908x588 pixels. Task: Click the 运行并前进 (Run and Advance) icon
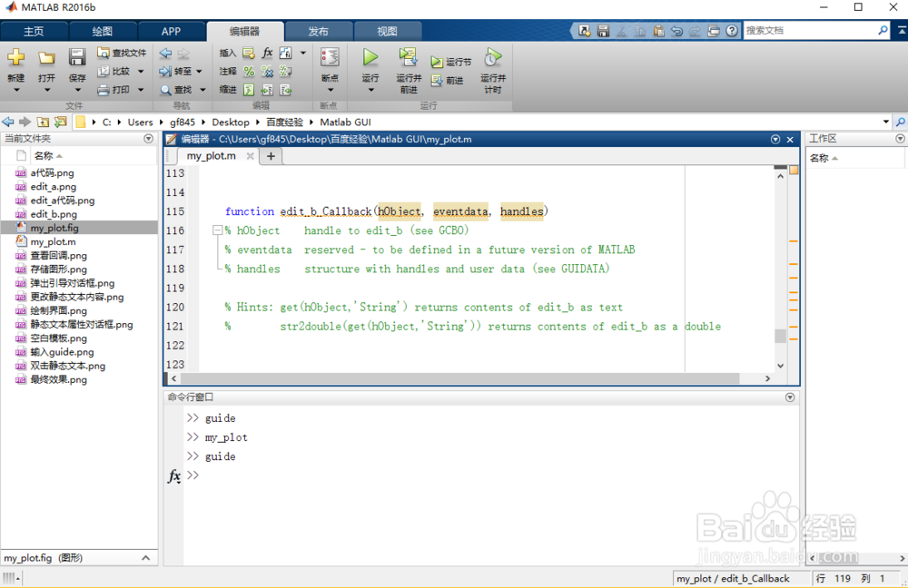(x=409, y=57)
